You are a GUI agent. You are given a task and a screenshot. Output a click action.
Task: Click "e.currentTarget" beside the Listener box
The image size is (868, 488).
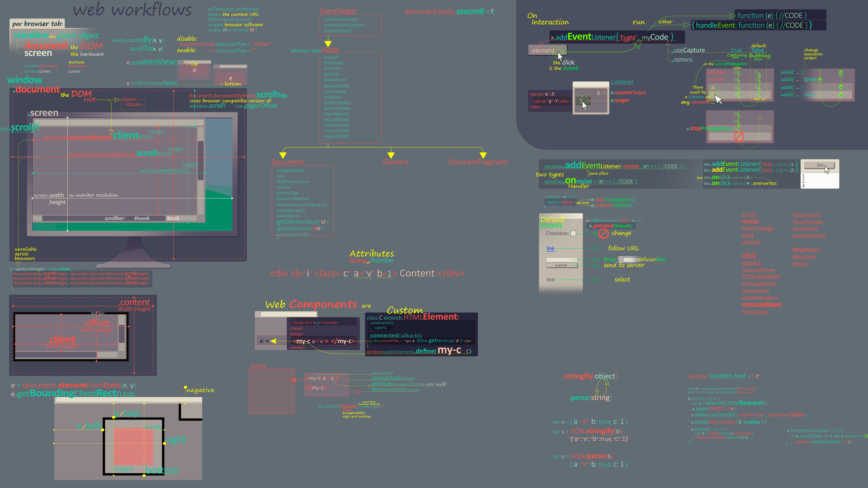coord(628,93)
